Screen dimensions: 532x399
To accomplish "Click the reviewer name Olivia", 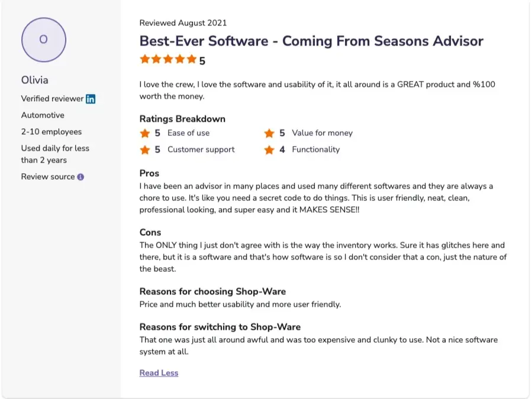I will point(35,80).
